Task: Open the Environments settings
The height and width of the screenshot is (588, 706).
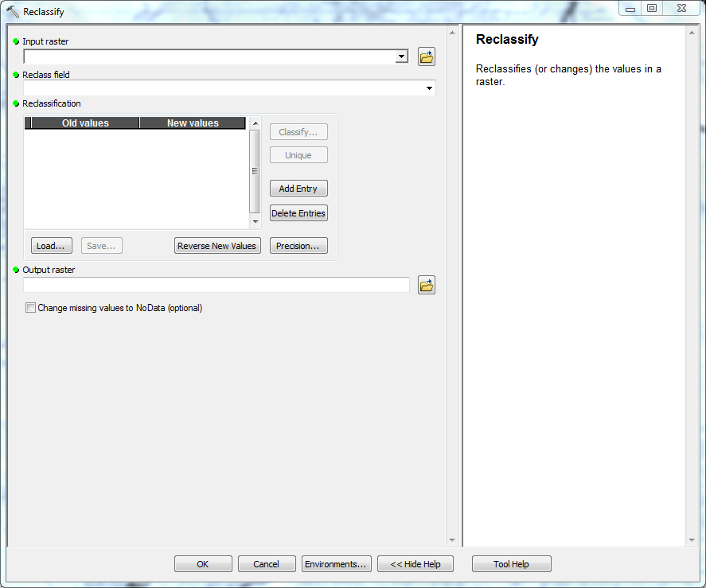Action: pyautogui.click(x=336, y=564)
